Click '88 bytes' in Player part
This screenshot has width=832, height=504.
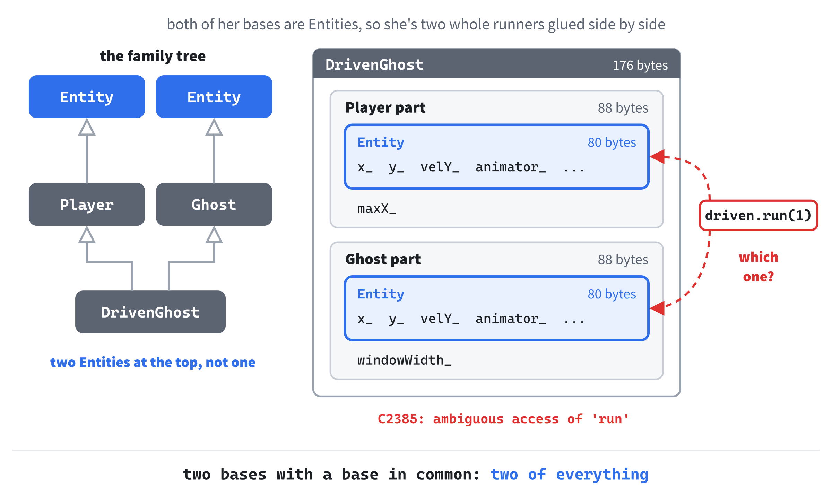click(623, 108)
